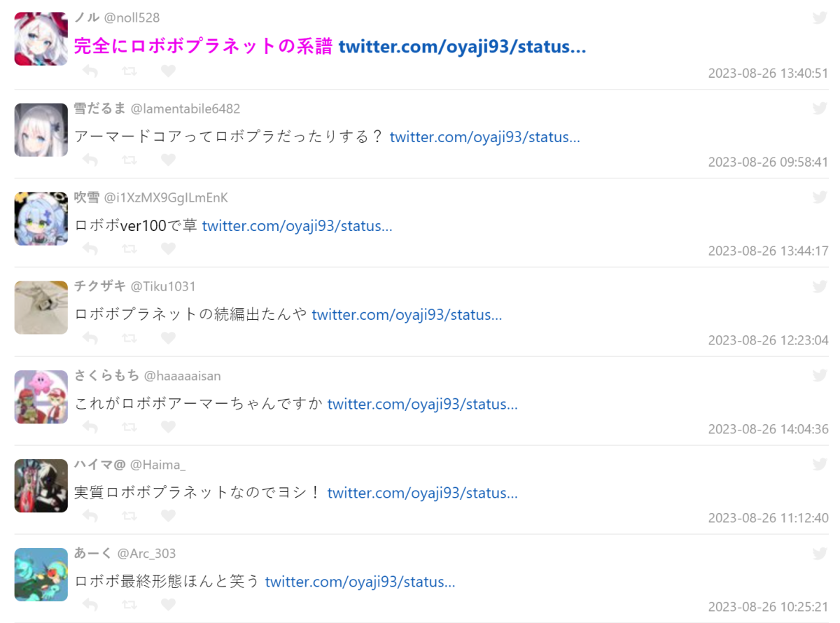Follow link in チクザキ's tweet
Screen dimensions: 840x623
click(x=407, y=315)
